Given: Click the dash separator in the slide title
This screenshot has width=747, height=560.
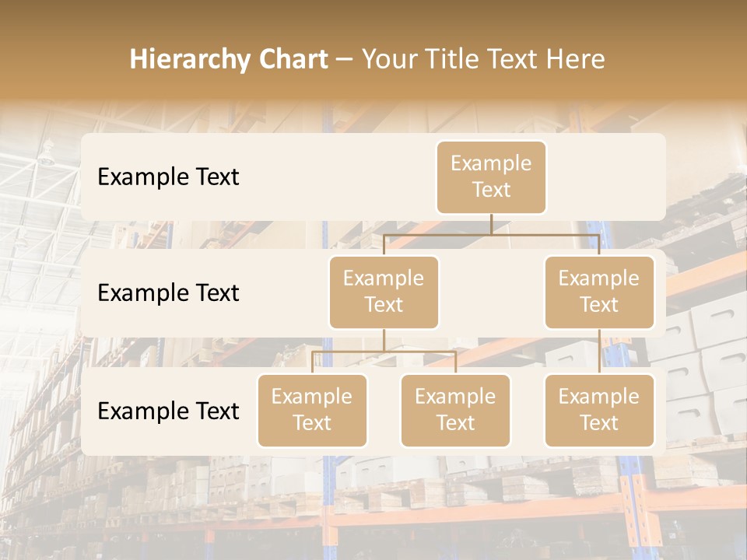Looking at the screenshot, I should (345, 60).
